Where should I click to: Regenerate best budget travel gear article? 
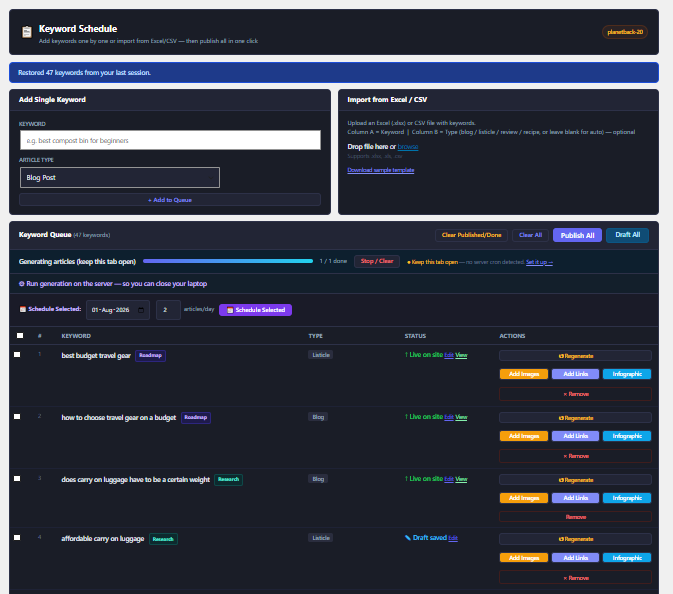pyautogui.click(x=575, y=356)
